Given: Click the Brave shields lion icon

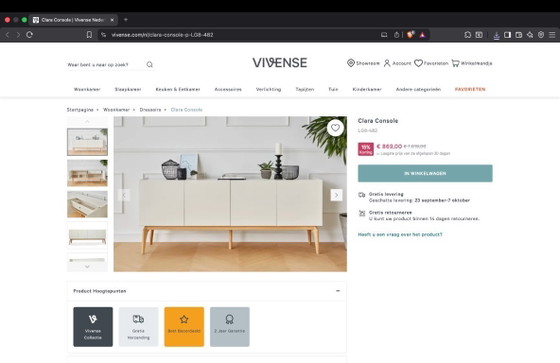Looking at the screenshot, I should coord(410,35).
